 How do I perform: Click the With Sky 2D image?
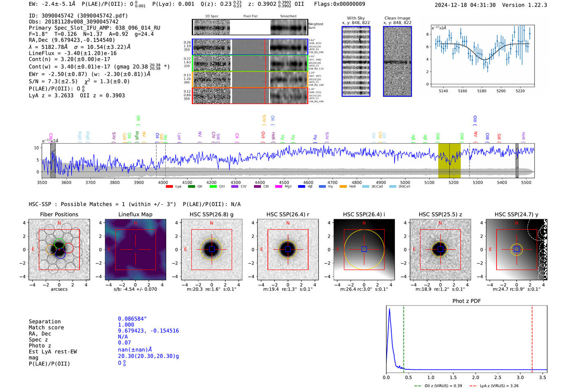pyautogui.click(x=356, y=61)
